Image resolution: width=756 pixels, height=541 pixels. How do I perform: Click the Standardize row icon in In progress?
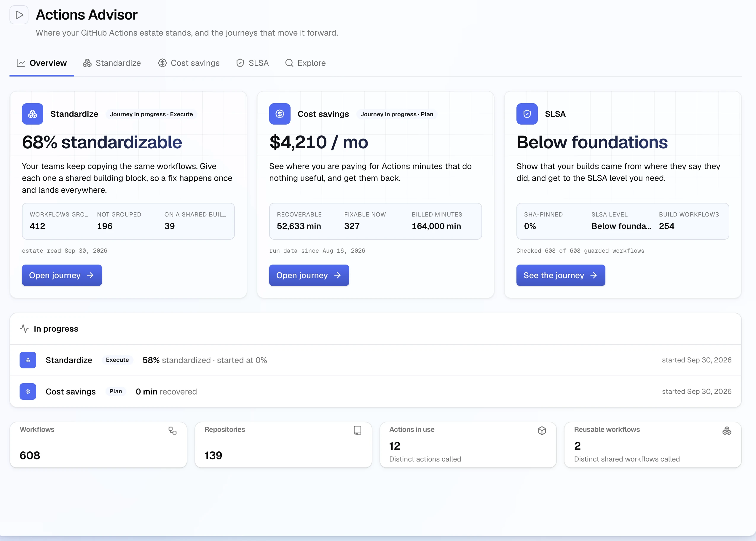point(28,360)
